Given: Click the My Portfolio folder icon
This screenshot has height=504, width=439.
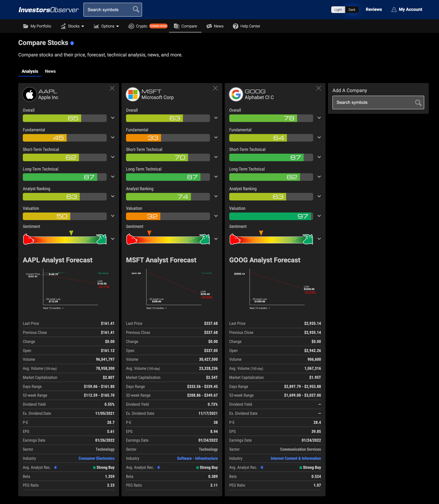Looking at the screenshot, I should (x=26, y=26).
